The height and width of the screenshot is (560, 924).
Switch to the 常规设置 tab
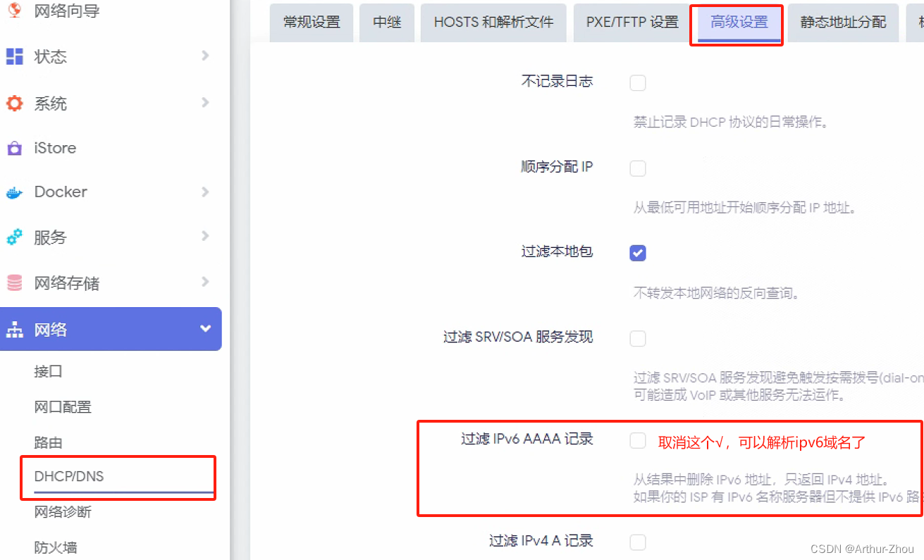(x=312, y=23)
